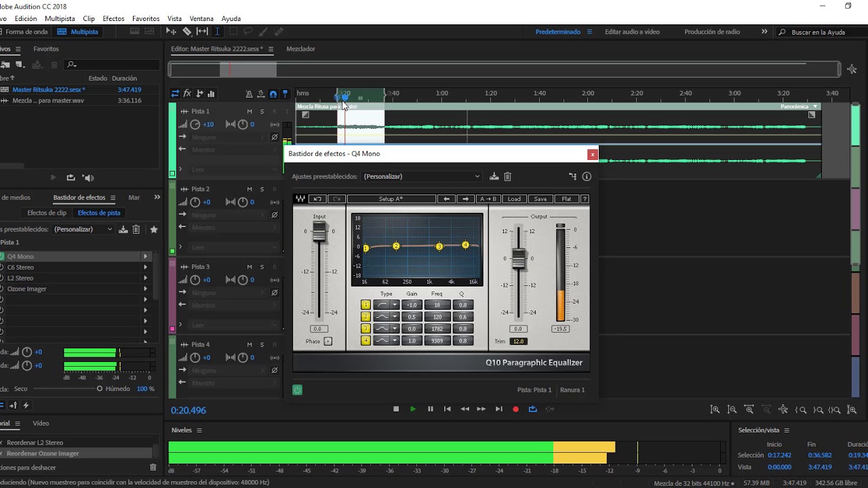Click the Record button in transport
This screenshot has width=868, height=488.
pyautogui.click(x=515, y=409)
